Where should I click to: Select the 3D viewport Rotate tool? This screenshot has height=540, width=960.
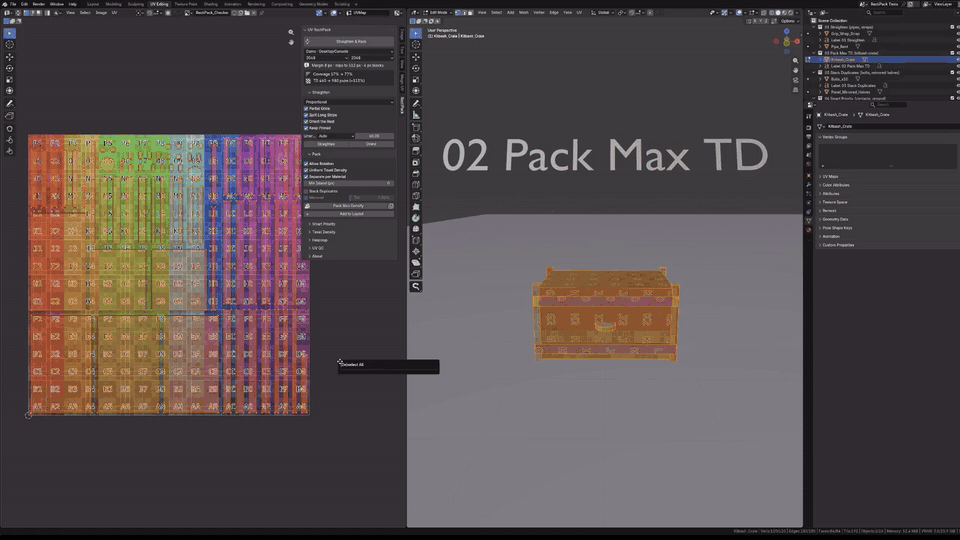[416, 68]
